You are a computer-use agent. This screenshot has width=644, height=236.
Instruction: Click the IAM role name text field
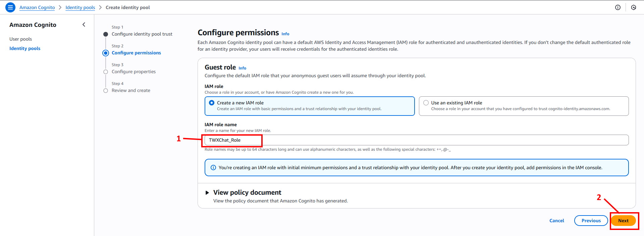point(416,140)
